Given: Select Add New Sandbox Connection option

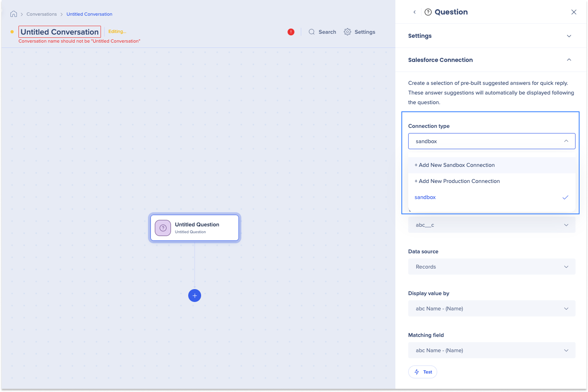Looking at the screenshot, I should (456, 165).
